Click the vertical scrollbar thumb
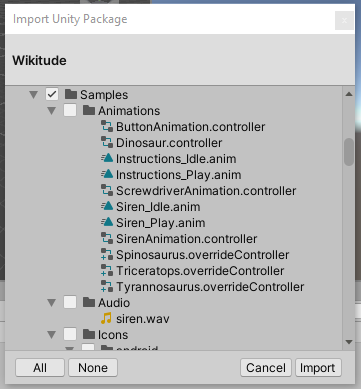 pyautogui.click(x=349, y=152)
